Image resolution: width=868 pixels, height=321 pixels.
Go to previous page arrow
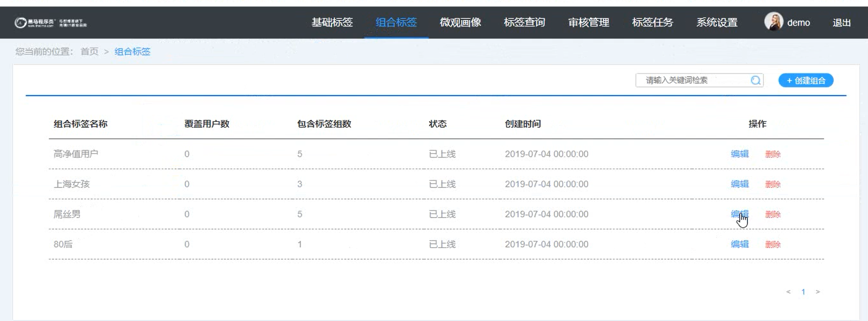tap(788, 292)
